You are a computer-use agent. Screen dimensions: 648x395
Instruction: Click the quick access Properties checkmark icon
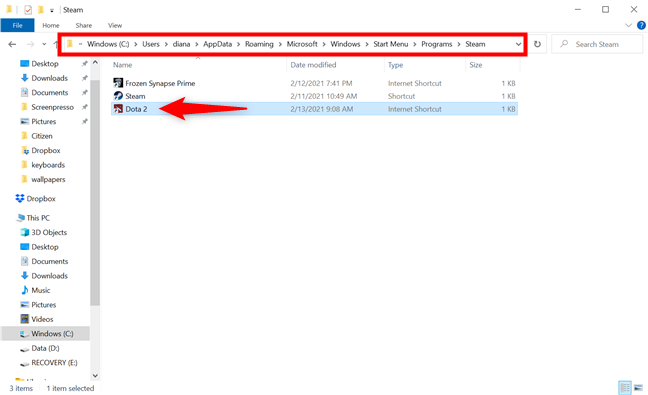(28, 10)
